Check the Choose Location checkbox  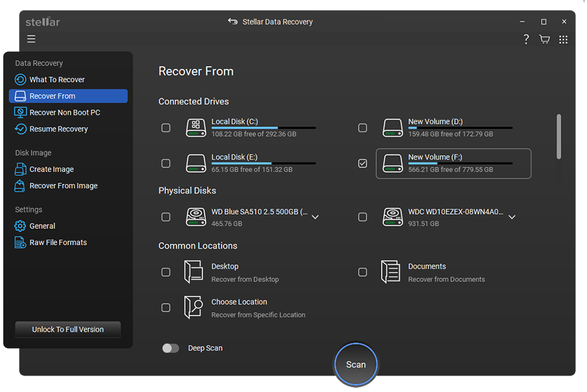[x=166, y=308]
